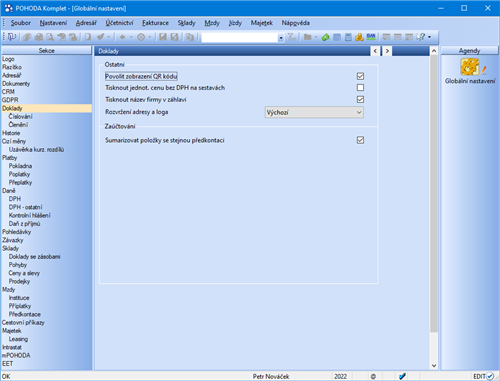Open the Fakturace menu

click(x=155, y=23)
